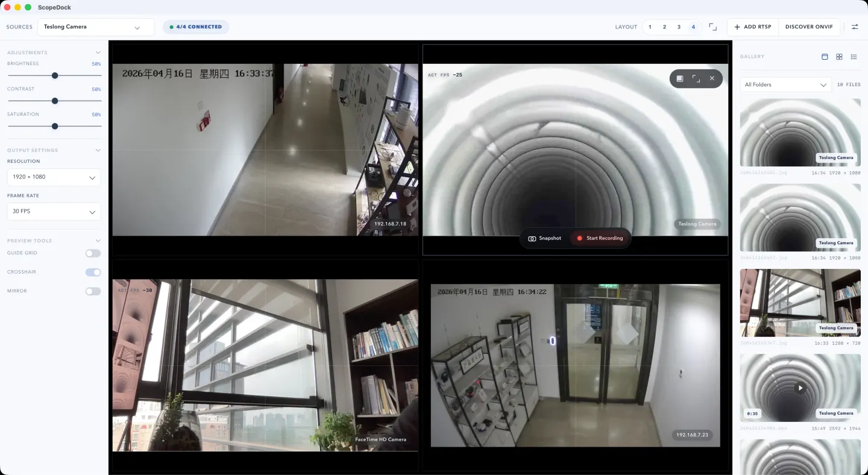This screenshot has width=868, height=475.
Task: Collapse the Adjustments section
Action: click(x=98, y=52)
